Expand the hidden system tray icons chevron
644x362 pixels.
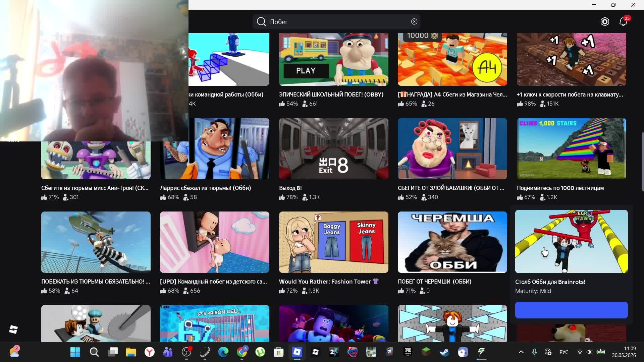coord(521,352)
